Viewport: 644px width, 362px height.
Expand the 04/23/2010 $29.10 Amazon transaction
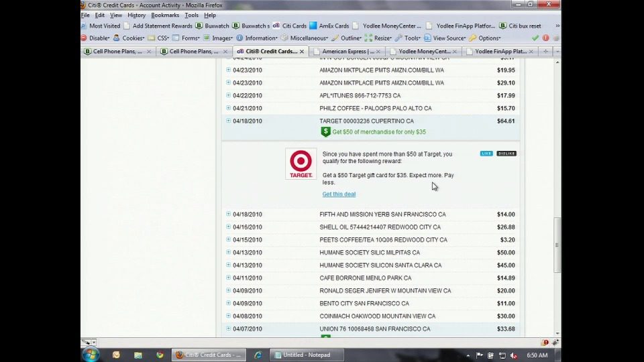click(228, 82)
